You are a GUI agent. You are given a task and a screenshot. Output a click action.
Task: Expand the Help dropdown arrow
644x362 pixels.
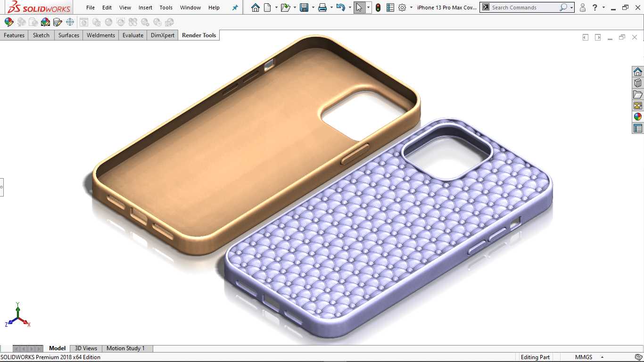pyautogui.click(x=603, y=8)
